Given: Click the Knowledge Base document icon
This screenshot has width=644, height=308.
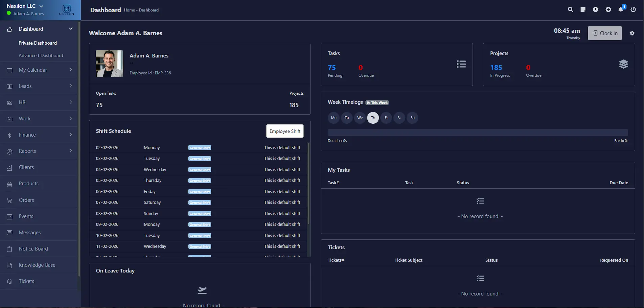Looking at the screenshot, I should point(9,265).
